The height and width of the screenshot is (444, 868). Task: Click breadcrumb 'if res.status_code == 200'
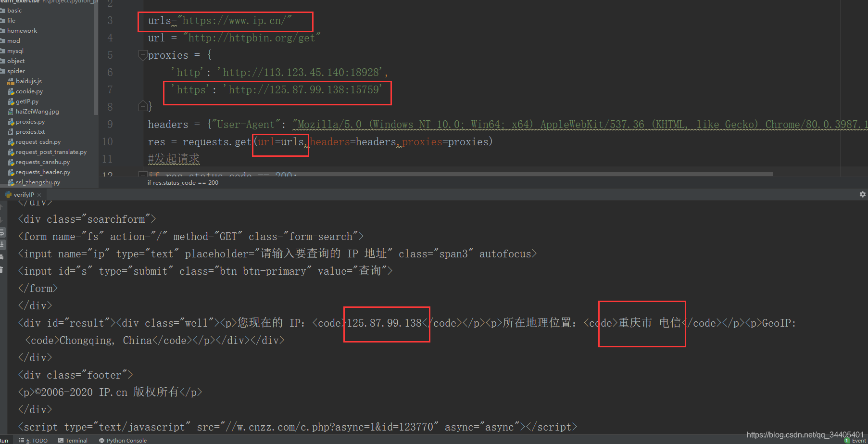coord(183,183)
